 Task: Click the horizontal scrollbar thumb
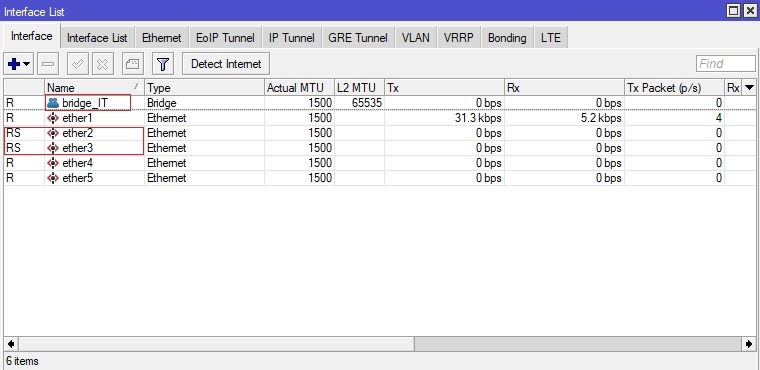(x=216, y=344)
